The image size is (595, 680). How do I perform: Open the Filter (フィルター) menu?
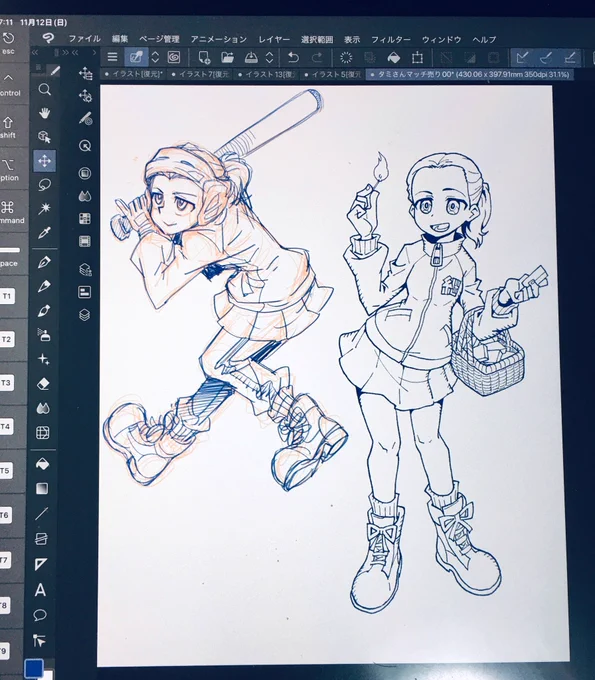391,40
